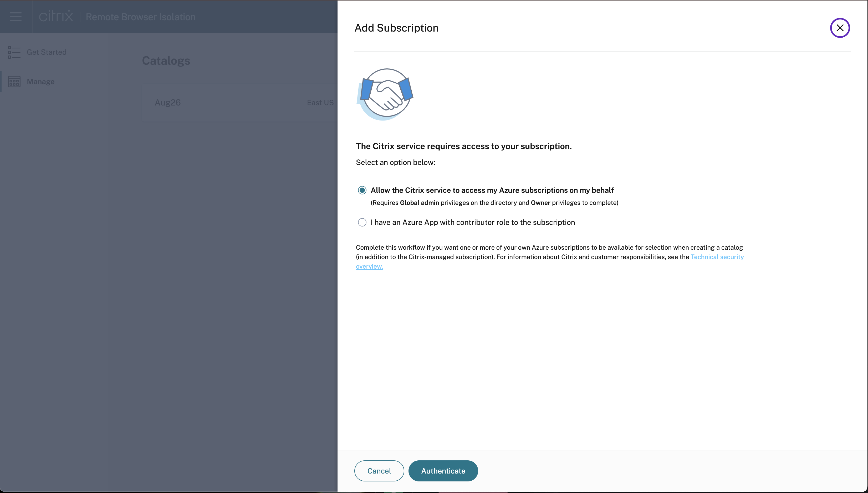
Task: Open the hamburger navigation menu
Action: point(16,17)
